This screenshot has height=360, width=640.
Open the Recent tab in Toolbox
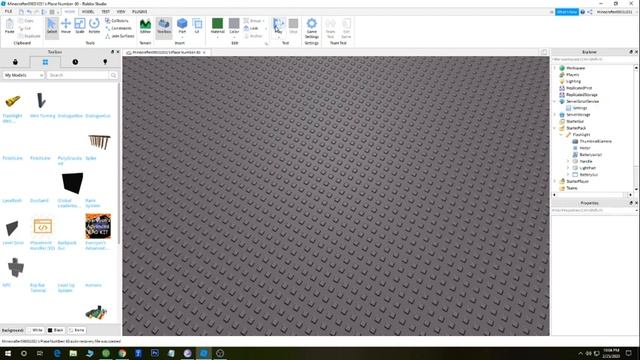(x=75, y=62)
